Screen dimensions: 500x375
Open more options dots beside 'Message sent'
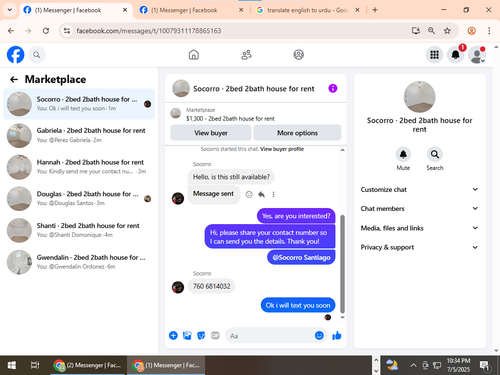click(273, 194)
